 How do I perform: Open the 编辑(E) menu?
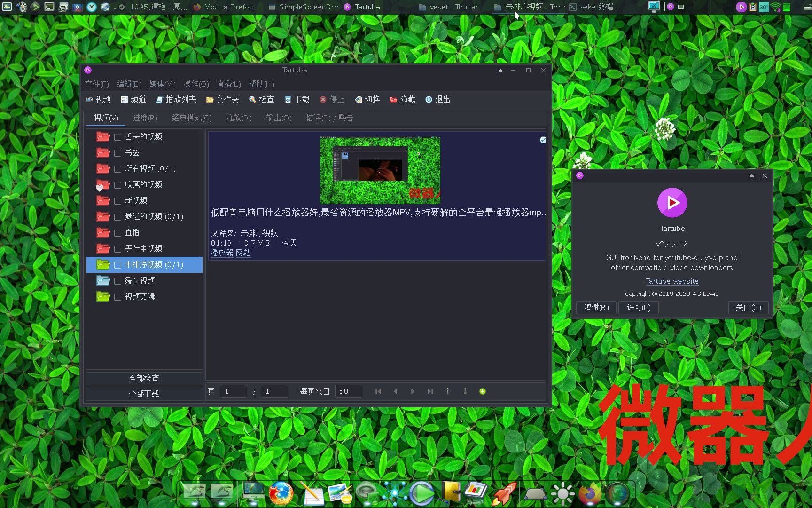pos(129,84)
